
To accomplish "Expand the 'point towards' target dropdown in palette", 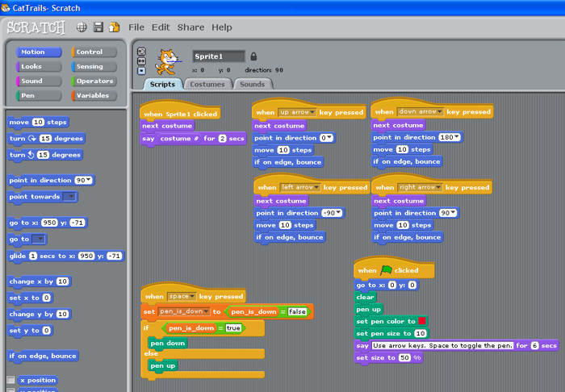I will coord(70,197).
